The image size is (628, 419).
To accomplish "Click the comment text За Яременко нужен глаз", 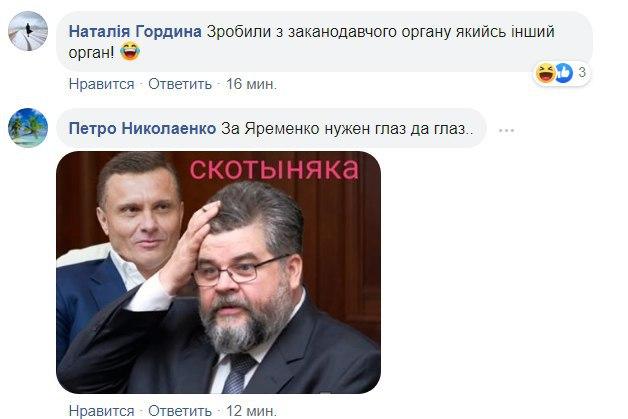I will click(x=347, y=129).
